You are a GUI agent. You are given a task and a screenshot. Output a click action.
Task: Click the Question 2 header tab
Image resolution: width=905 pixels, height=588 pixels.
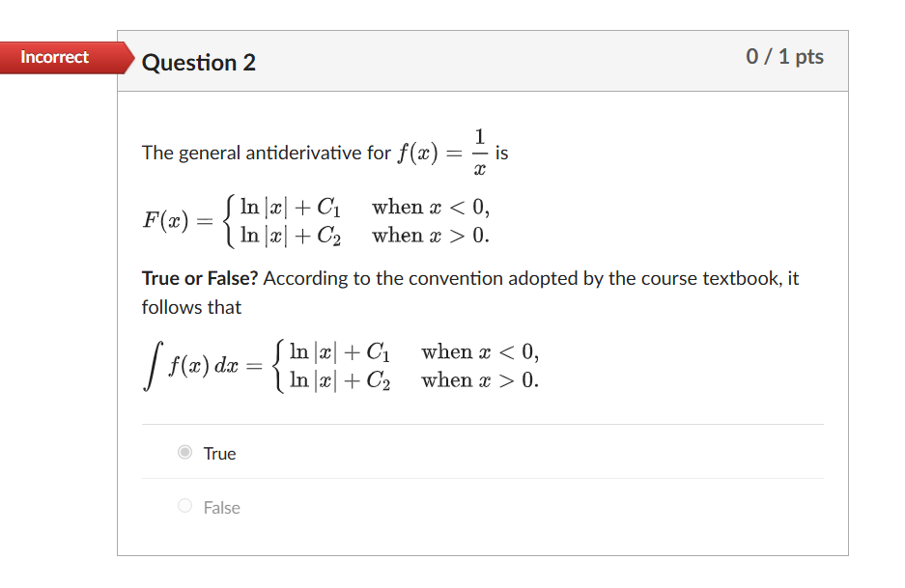pyautogui.click(x=199, y=62)
